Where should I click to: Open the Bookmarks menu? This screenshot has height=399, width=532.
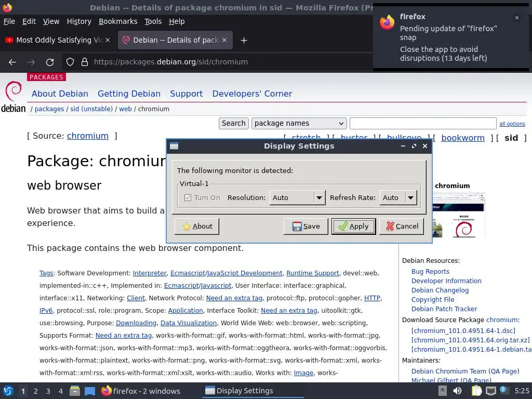pyautogui.click(x=118, y=21)
